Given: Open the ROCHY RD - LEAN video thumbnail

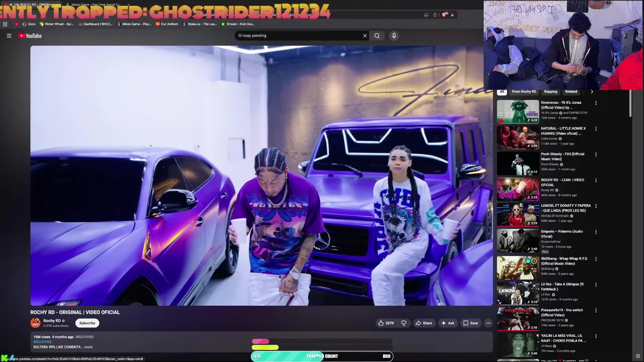Looking at the screenshot, I should click(x=518, y=189).
